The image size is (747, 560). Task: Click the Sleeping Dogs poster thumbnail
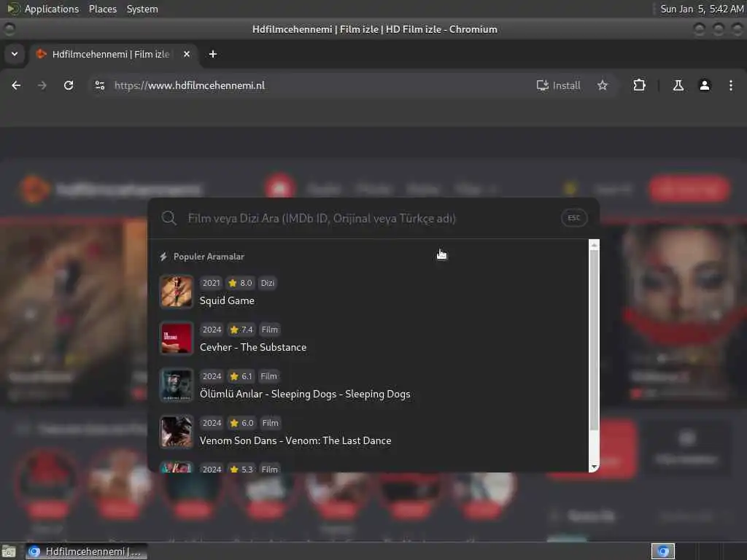[177, 385]
